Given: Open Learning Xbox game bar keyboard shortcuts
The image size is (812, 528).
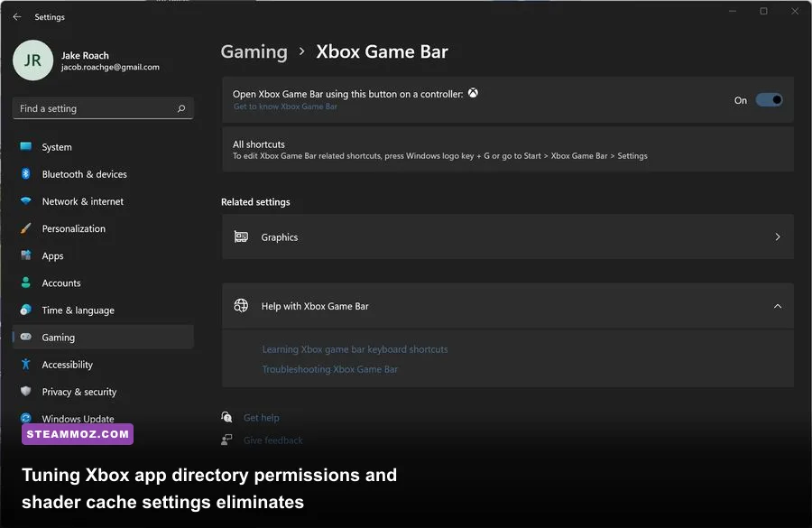Looking at the screenshot, I should (355, 349).
